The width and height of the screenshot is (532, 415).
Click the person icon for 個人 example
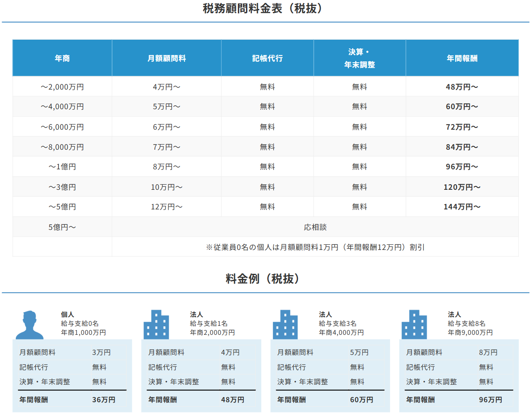(29, 325)
